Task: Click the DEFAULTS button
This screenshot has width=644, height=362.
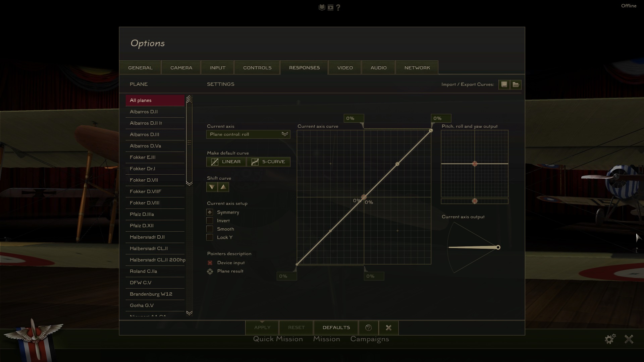Action: click(x=336, y=327)
